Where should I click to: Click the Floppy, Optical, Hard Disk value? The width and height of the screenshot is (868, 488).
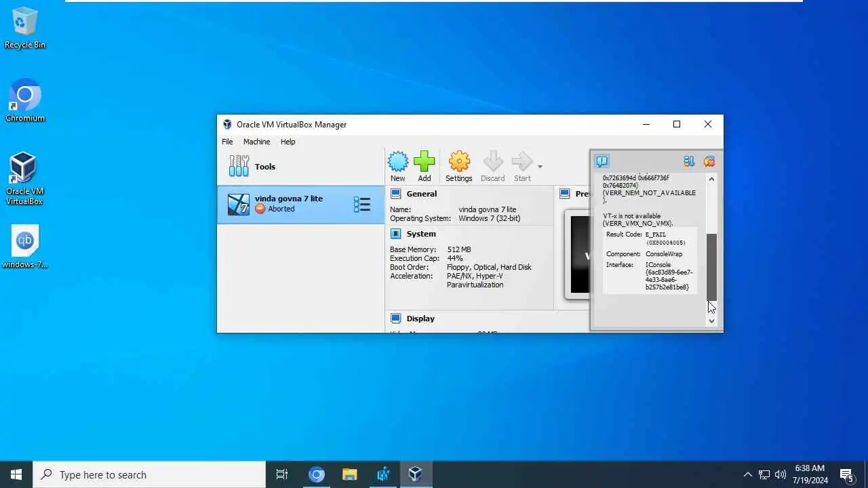pos(489,267)
